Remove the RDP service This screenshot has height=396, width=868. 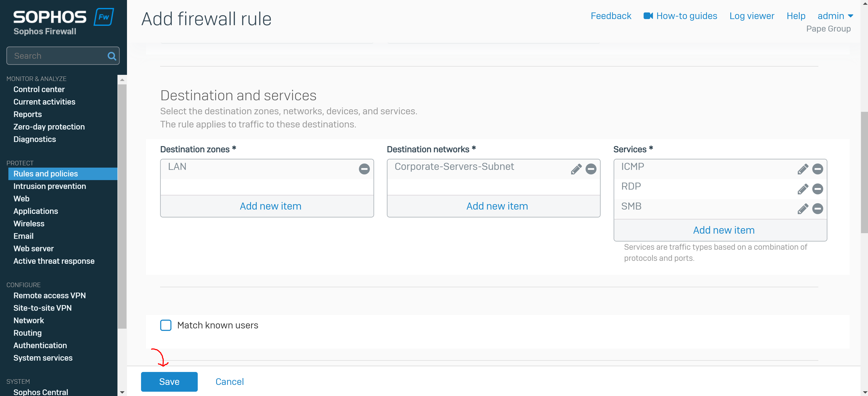pyautogui.click(x=817, y=189)
